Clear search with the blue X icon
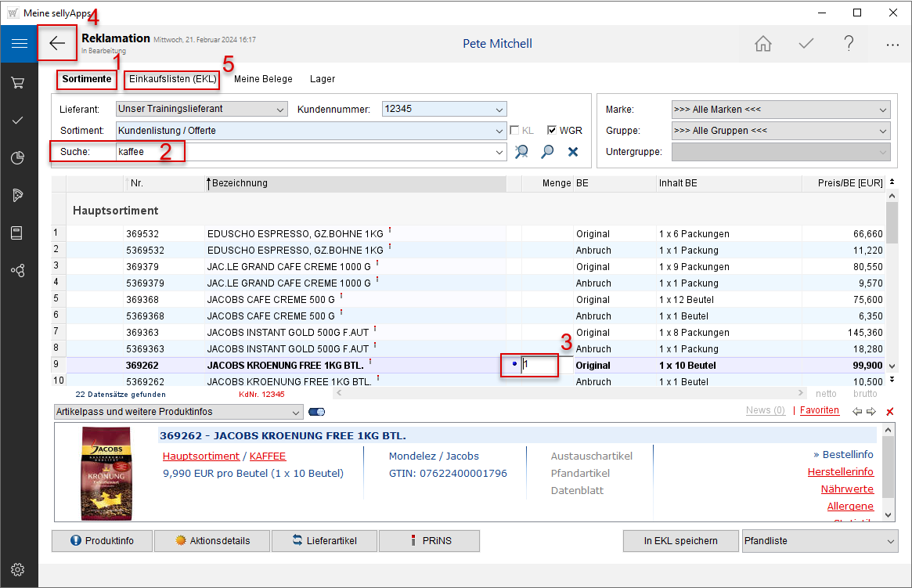Image resolution: width=912 pixels, height=588 pixels. pos(573,152)
